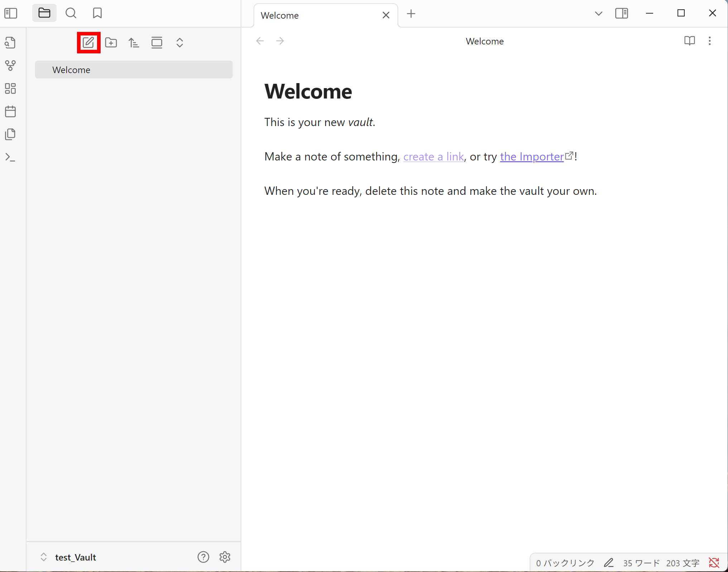Open the Command palette

coord(10,157)
